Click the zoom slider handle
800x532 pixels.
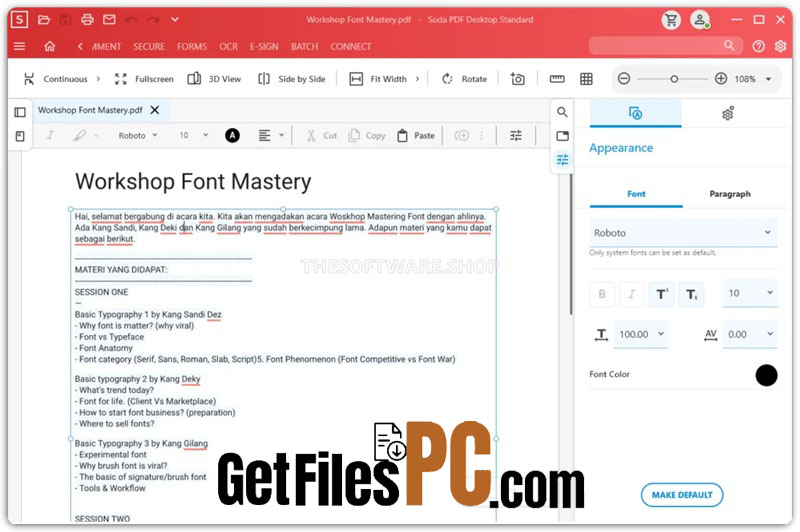674,79
